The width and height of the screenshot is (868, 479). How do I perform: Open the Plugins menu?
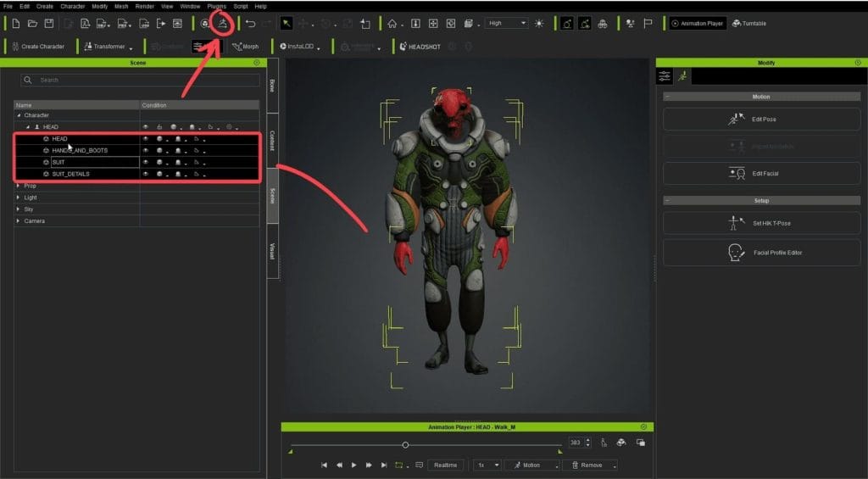(217, 7)
